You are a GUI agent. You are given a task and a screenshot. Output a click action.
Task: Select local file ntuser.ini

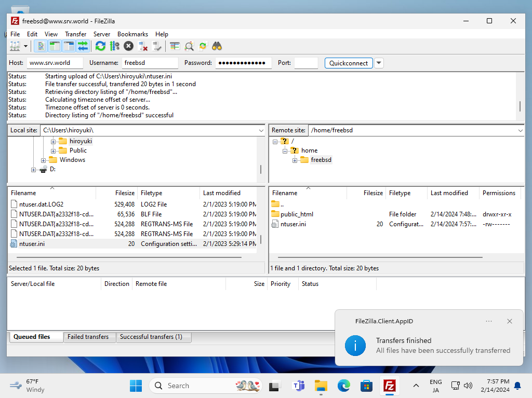133,244
